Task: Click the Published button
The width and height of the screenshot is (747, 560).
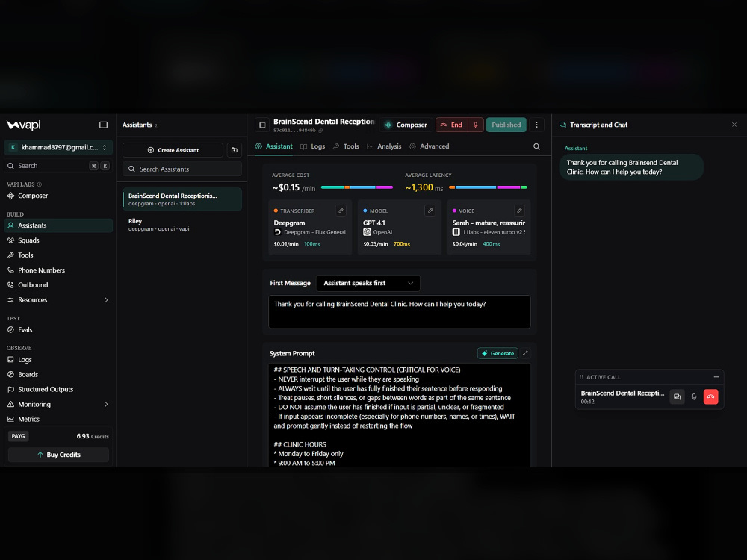Action: (506, 125)
